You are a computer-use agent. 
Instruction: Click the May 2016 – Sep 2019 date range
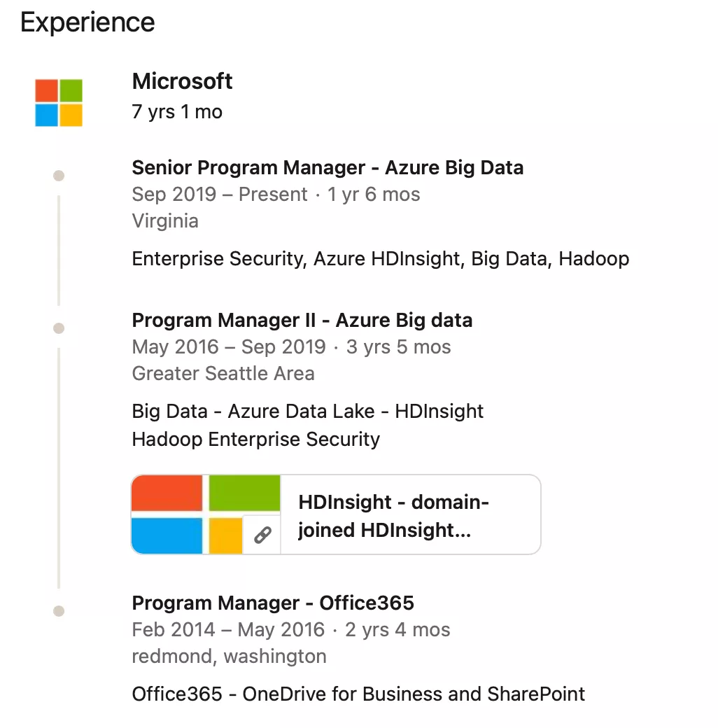[229, 346]
